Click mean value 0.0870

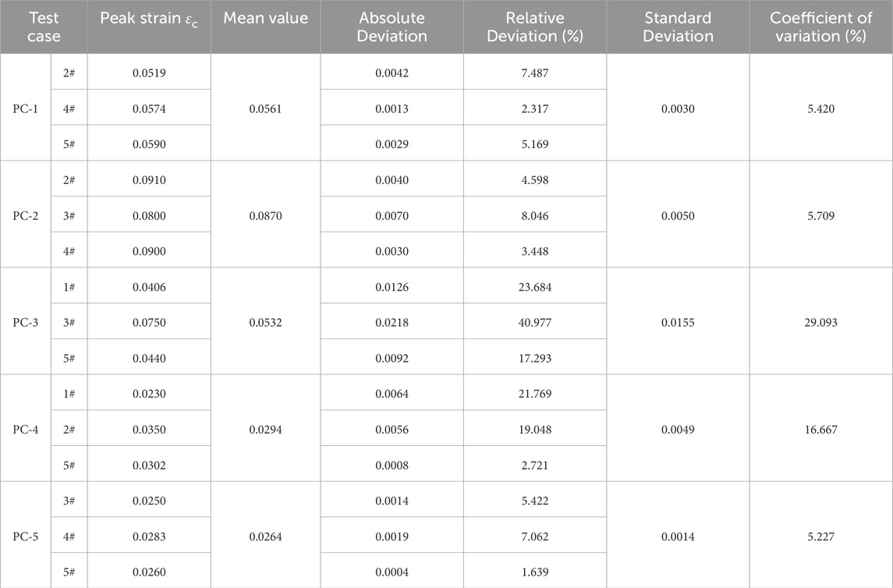(265, 215)
